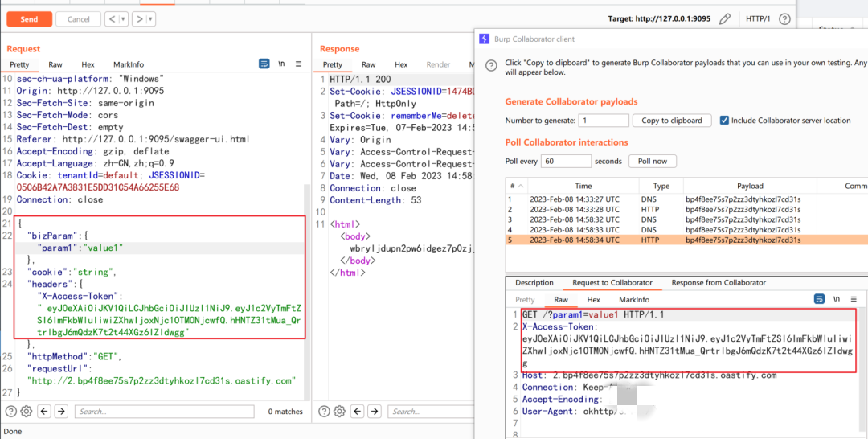868x439 pixels.
Task: Sort interactions by the Payload column header
Action: click(750, 186)
